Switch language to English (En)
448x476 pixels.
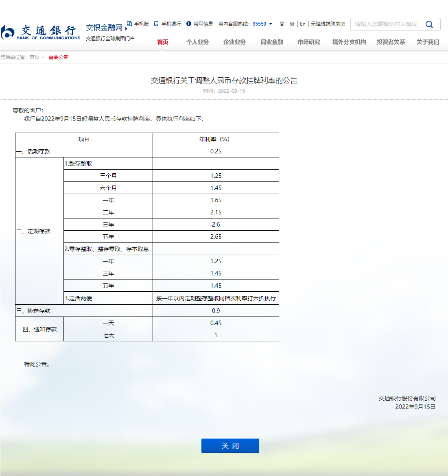(x=303, y=24)
